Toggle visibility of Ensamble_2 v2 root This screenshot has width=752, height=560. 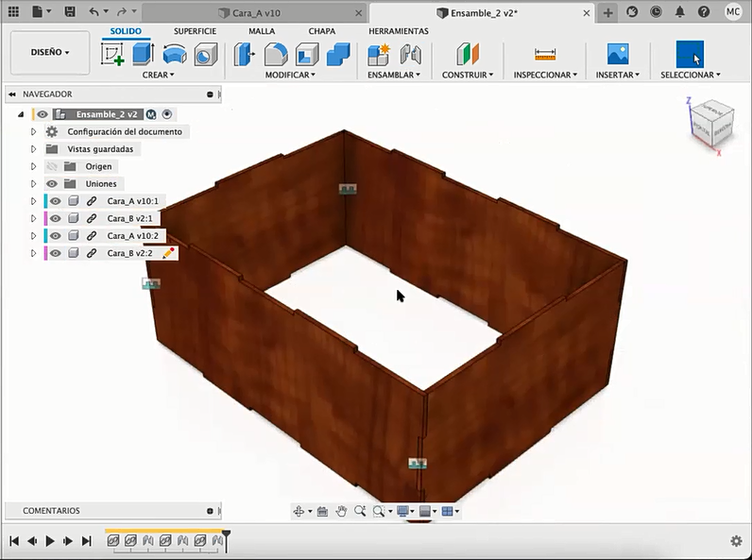click(43, 114)
